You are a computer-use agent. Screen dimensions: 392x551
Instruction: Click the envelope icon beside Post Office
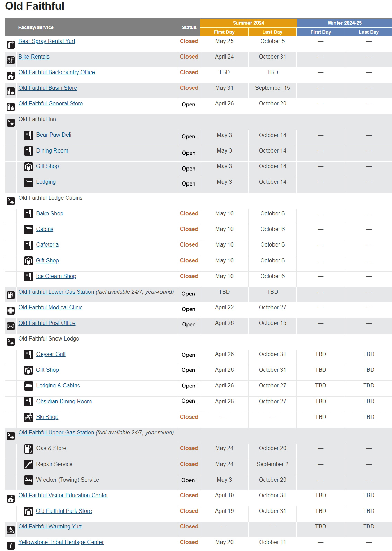click(11, 326)
